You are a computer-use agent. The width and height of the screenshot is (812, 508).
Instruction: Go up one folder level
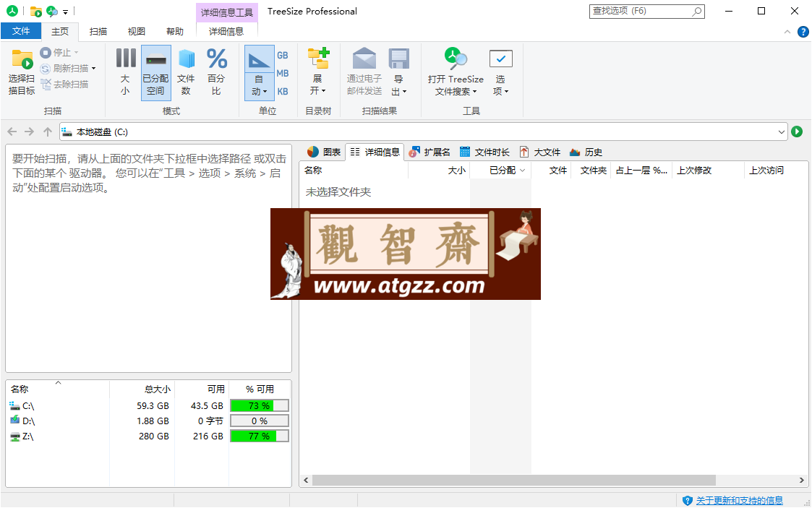48,132
